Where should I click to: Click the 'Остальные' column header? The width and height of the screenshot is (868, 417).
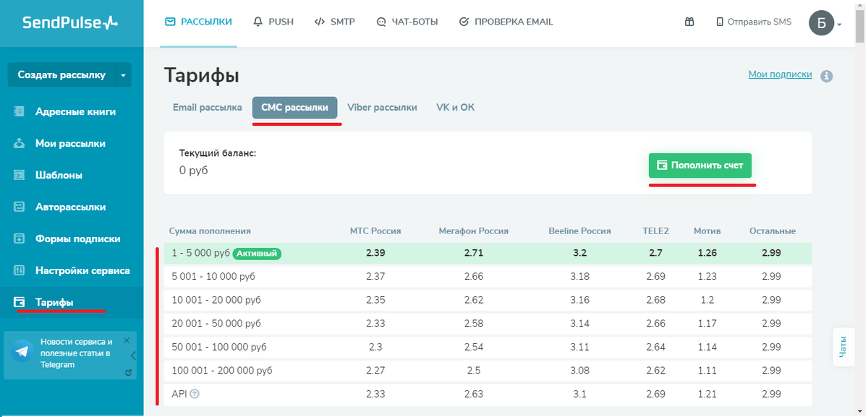click(x=772, y=231)
